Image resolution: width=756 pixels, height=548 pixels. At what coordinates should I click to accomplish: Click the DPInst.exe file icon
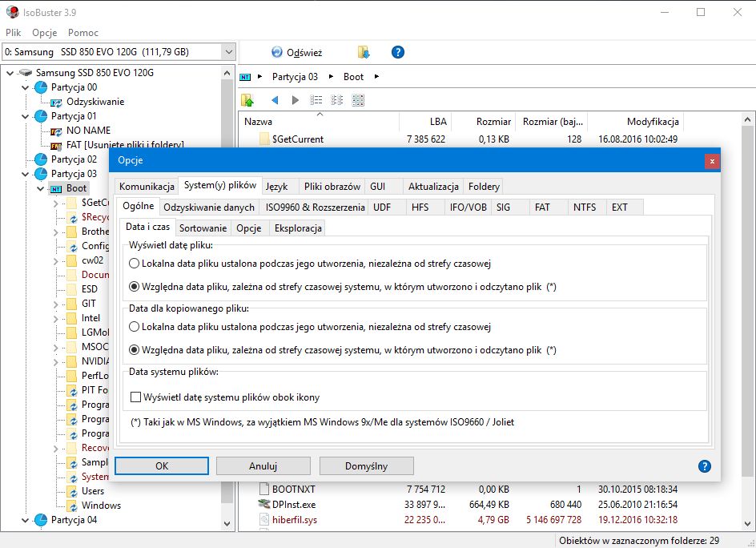point(264,504)
